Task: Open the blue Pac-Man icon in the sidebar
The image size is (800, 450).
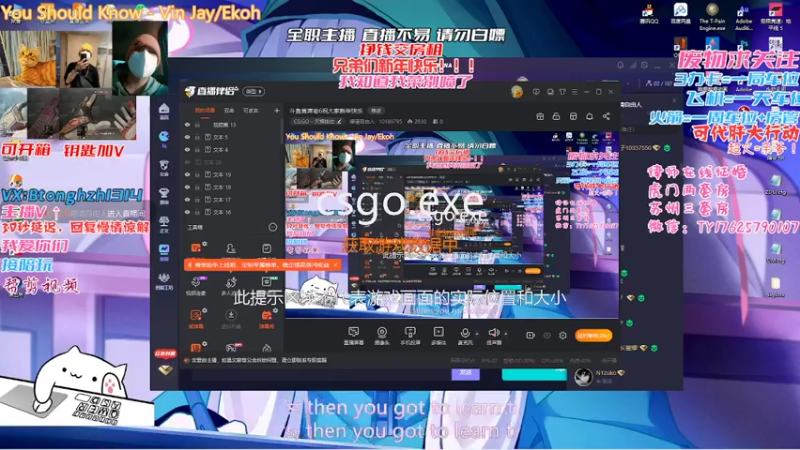Action: (x=164, y=136)
